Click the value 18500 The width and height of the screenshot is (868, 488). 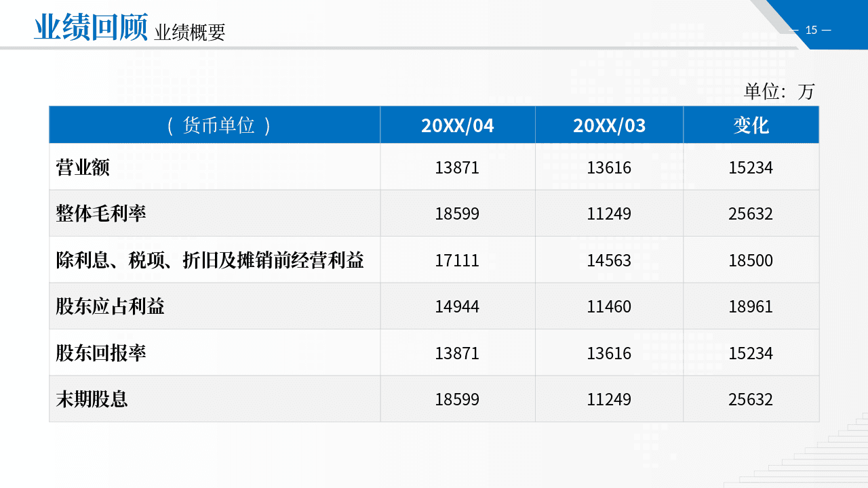[x=751, y=260]
